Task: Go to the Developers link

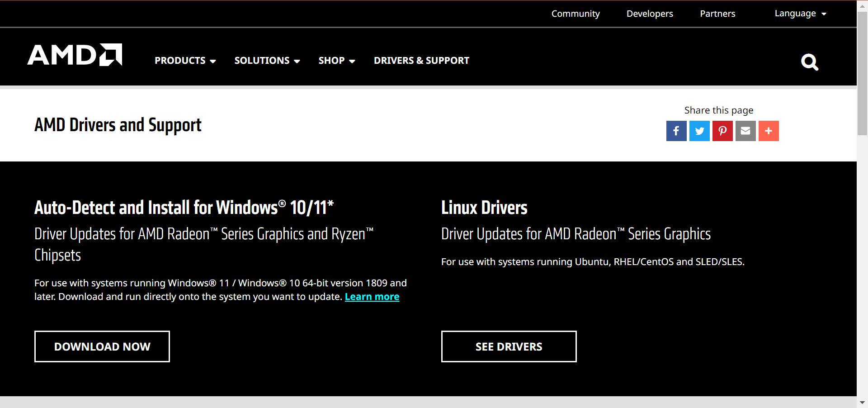Action: [x=650, y=14]
